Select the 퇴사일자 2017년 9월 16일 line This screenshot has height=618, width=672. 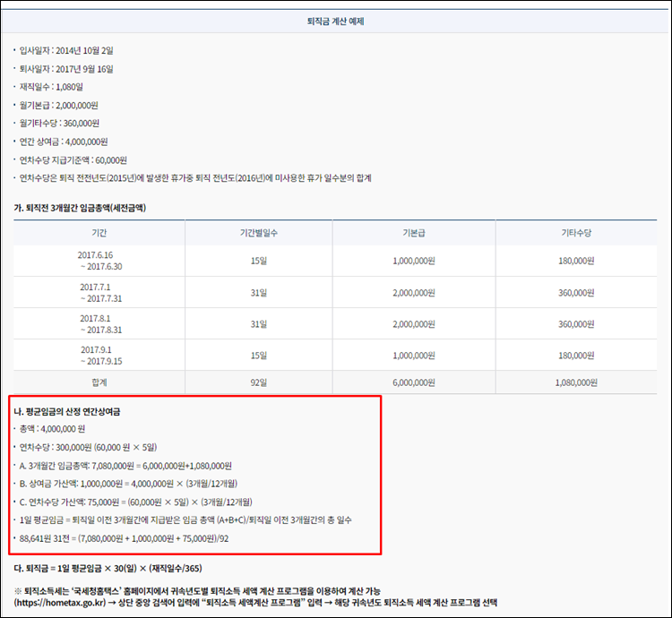(66, 69)
